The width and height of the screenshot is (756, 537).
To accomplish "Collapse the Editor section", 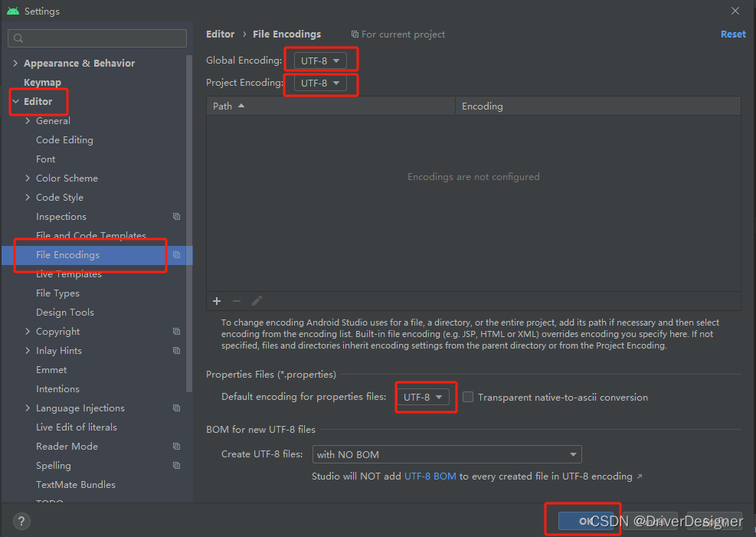I will tap(15, 101).
